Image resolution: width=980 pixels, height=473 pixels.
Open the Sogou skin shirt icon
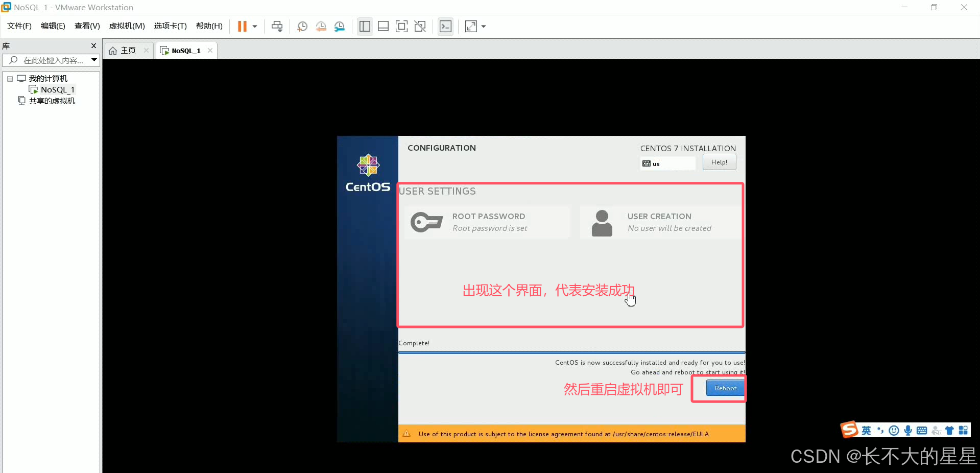point(949,431)
